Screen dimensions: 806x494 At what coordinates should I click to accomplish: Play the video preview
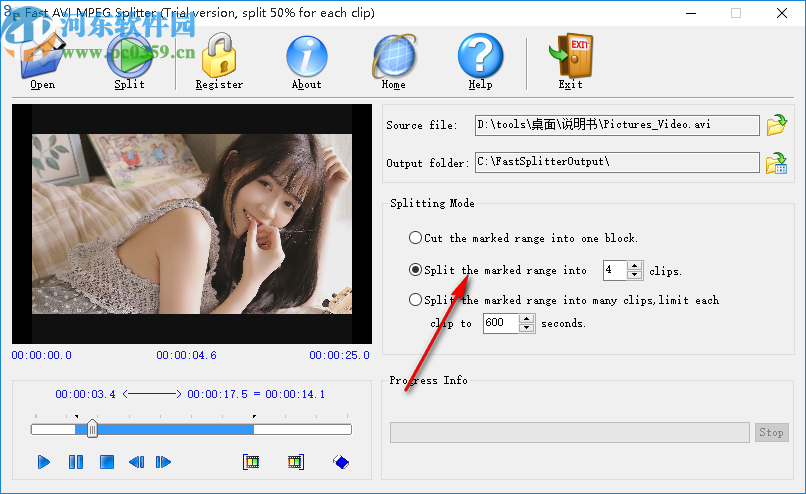(44, 462)
